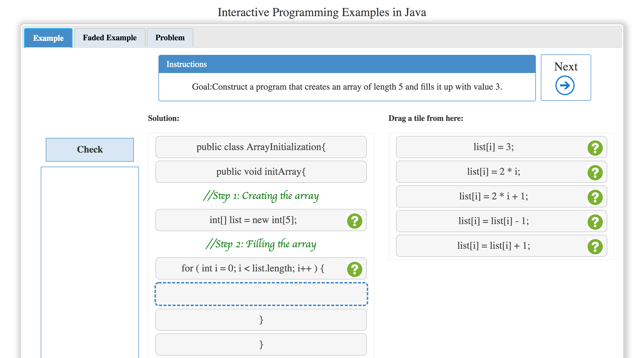
Task: Show help for 'int[] list = new int[5];' line
Action: [x=354, y=221]
